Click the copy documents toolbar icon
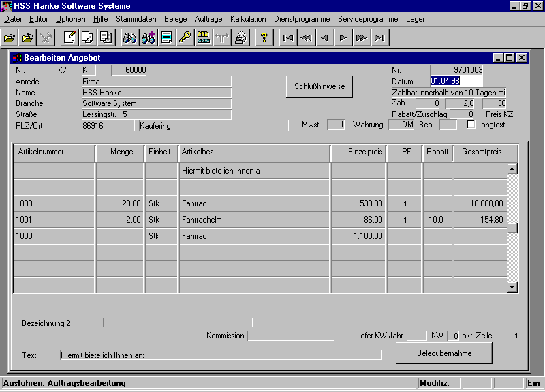The height and width of the screenshot is (392, 545). (87, 37)
